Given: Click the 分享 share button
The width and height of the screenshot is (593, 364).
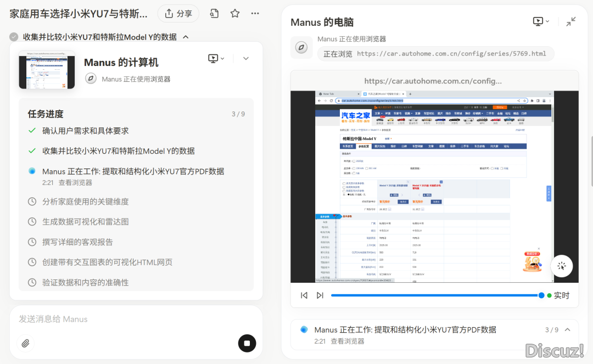Looking at the screenshot, I should [178, 14].
